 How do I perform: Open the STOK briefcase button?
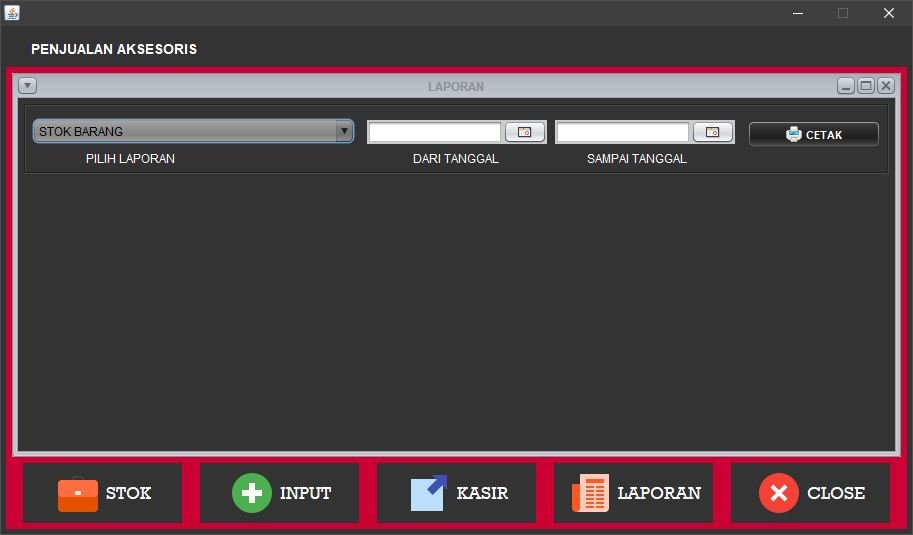click(x=103, y=493)
